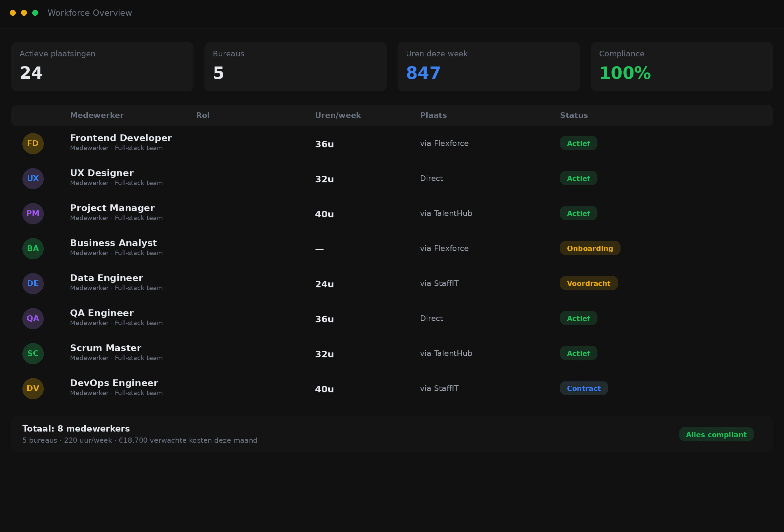This screenshot has height=532, width=784.
Task: Select the Project Manager name
Action: [112, 208]
